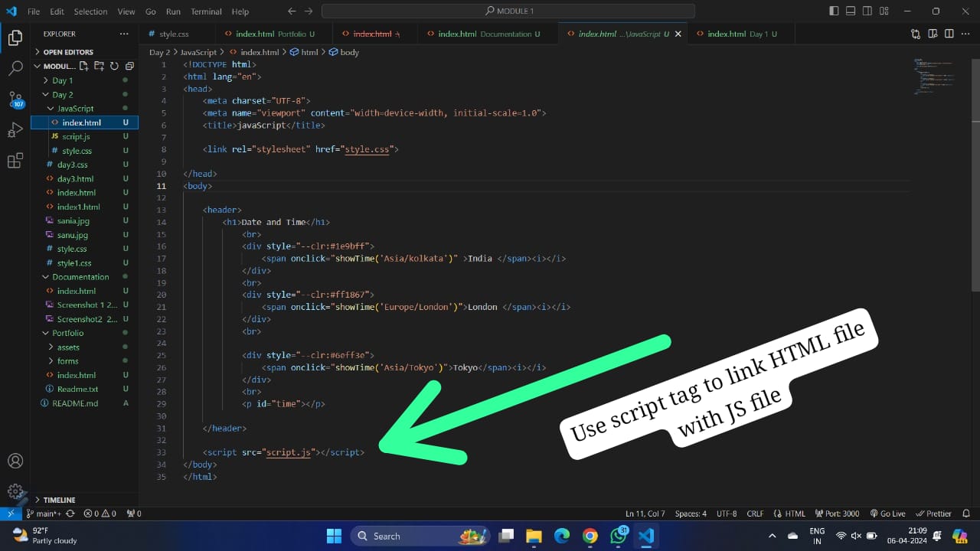Toggle the bottom Panel

[851, 11]
